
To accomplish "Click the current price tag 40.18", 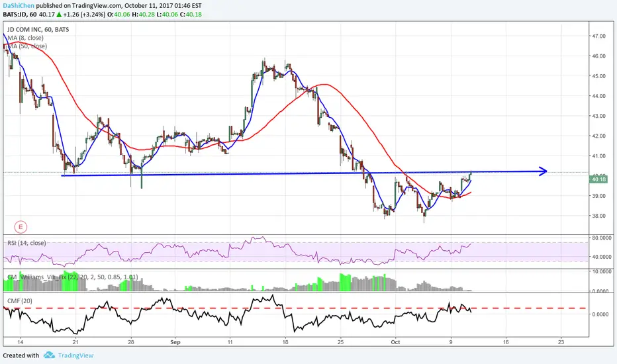I will (x=598, y=179).
